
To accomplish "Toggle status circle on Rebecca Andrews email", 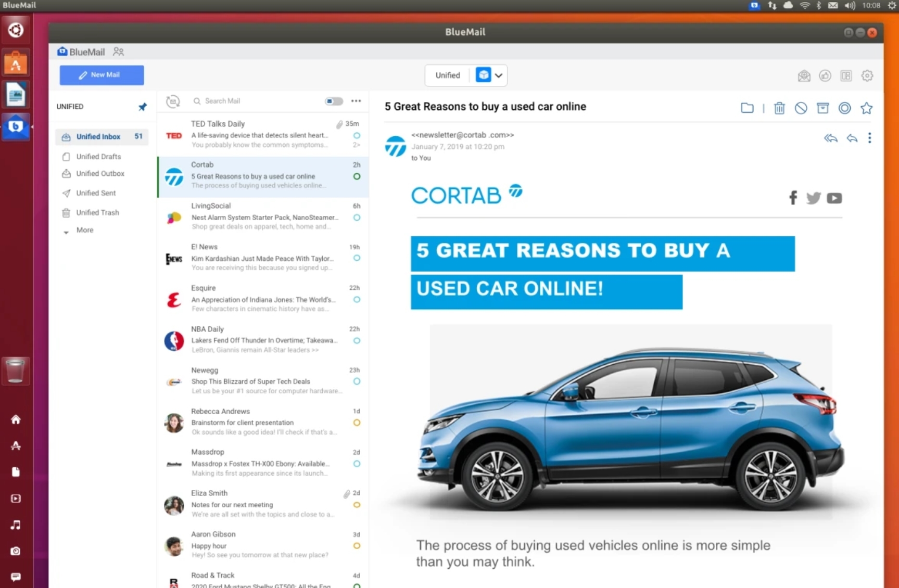I will click(357, 423).
